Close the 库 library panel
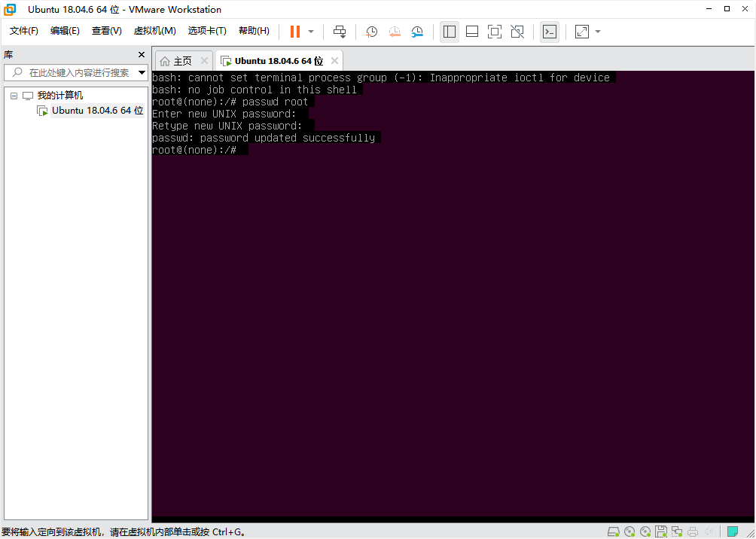Screen dimensions: 756x539 142,54
